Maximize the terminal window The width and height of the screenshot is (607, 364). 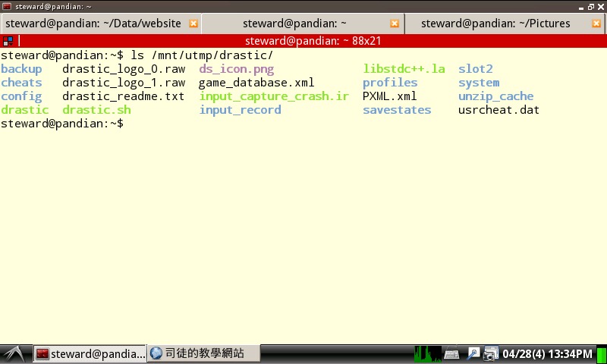(x=591, y=7)
